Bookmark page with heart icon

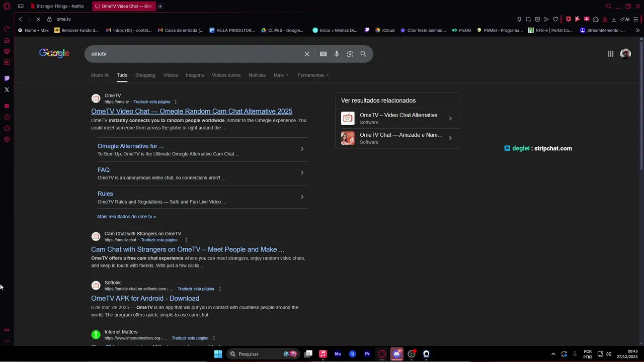tap(555, 19)
